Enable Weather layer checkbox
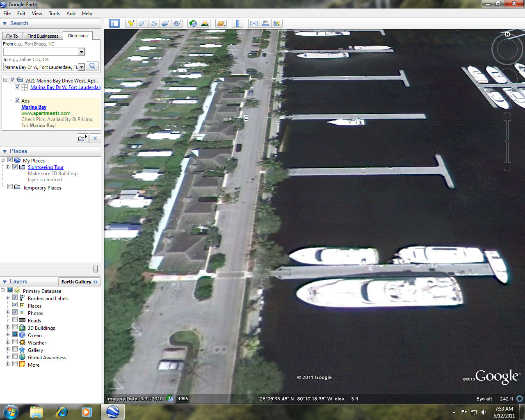This screenshot has width=525, height=420. pos(15,342)
